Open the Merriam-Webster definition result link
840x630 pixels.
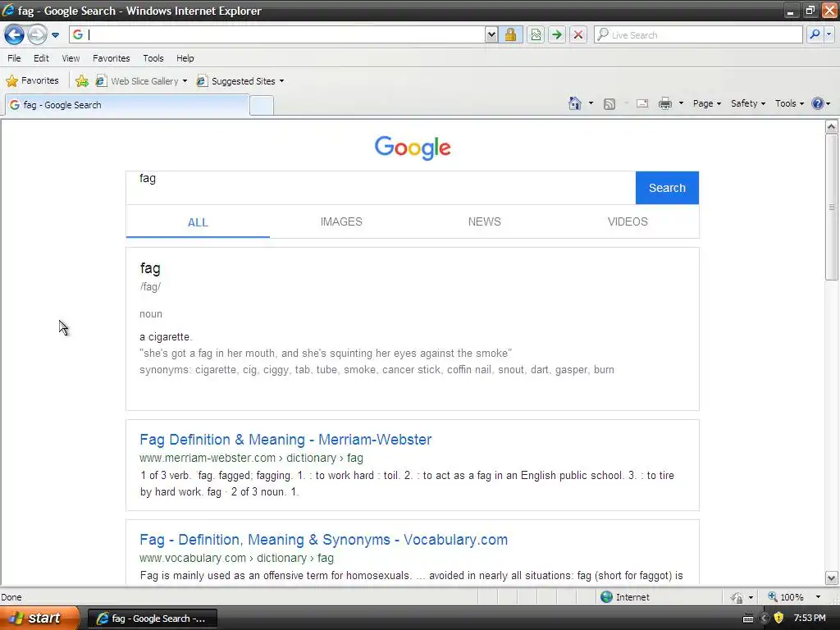(x=285, y=440)
